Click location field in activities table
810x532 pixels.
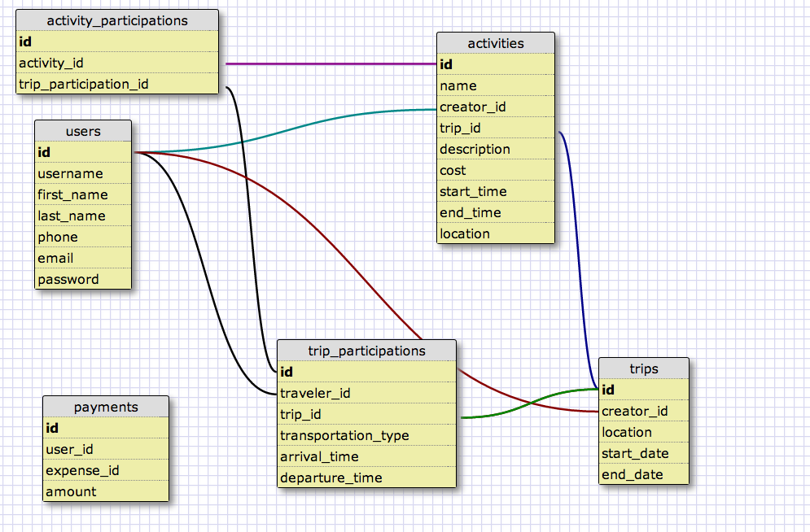pyautogui.click(x=496, y=233)
